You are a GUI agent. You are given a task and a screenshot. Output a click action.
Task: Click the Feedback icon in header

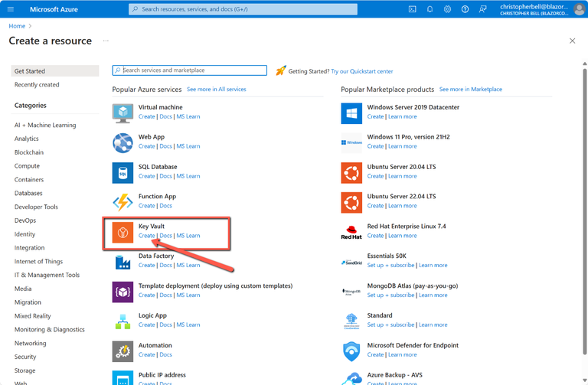click(482, 9)
